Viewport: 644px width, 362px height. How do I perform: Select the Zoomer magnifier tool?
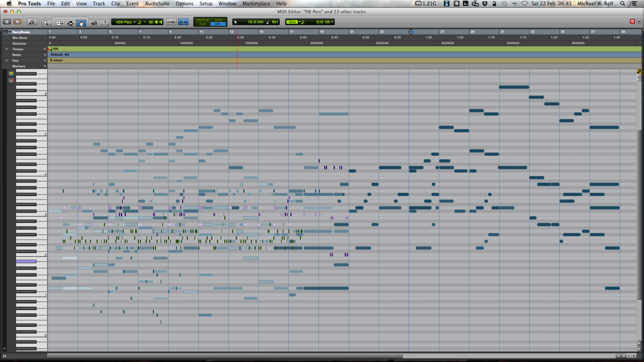pos(47,23)
